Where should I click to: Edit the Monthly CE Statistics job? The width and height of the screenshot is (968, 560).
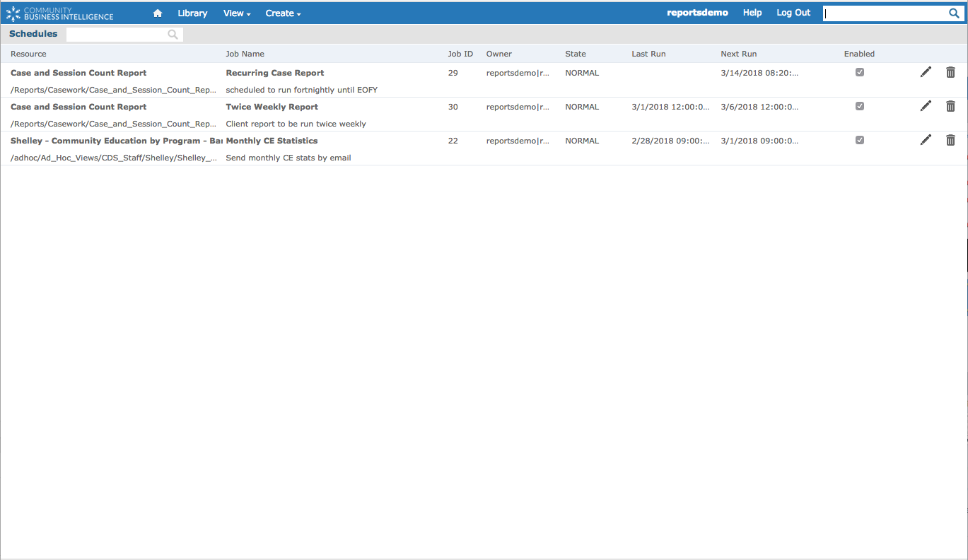click(926, 140)
